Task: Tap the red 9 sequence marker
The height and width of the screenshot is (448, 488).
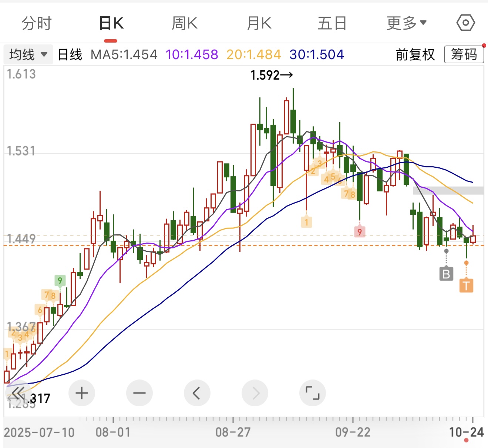Action: [x=360, y=232]
